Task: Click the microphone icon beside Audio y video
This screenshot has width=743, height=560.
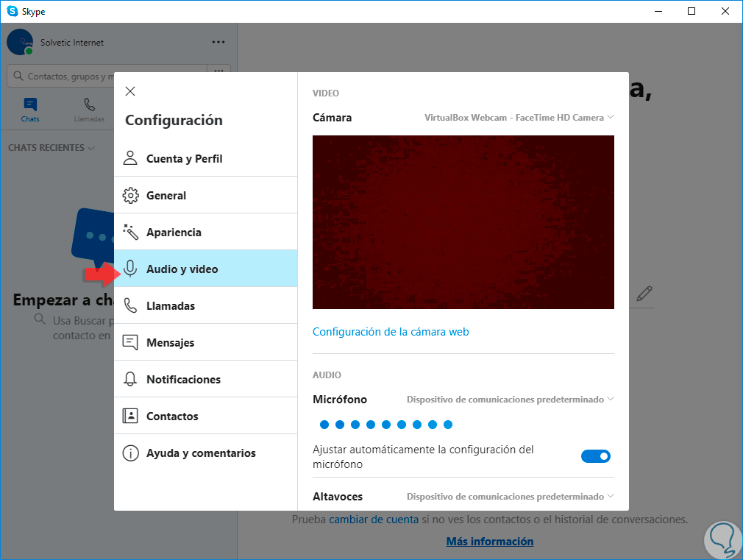Action: [x=130, y=269]
